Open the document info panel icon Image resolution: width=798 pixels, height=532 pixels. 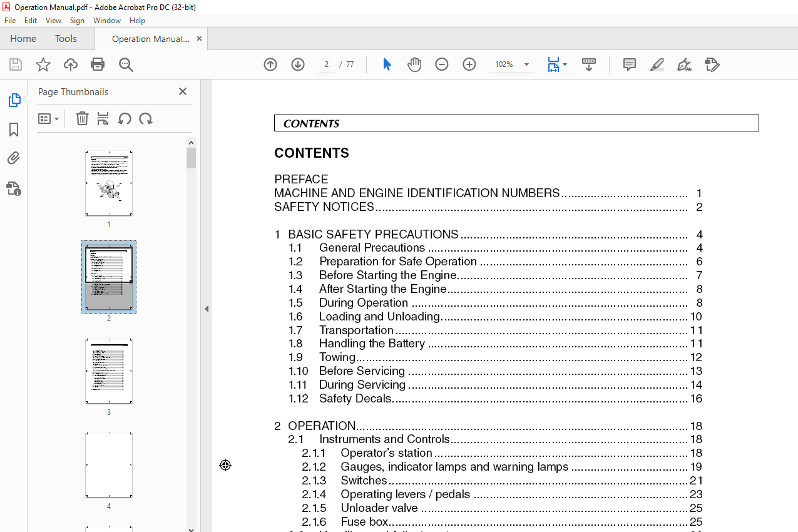(14, 188)
